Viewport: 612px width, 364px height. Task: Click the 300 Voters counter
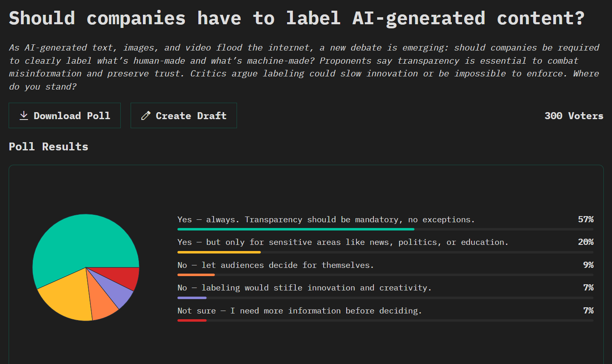coord(574,115)
